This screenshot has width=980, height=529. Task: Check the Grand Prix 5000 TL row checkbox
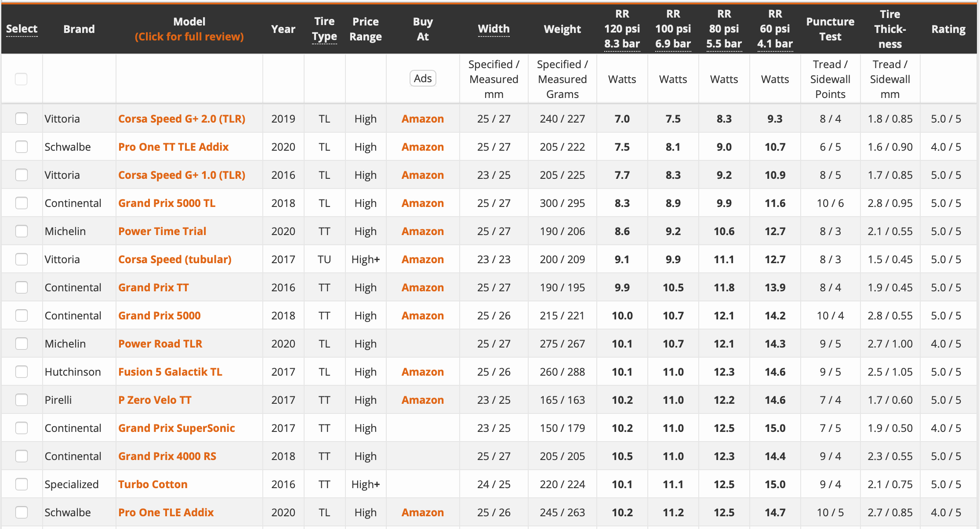tap(22, 203)
